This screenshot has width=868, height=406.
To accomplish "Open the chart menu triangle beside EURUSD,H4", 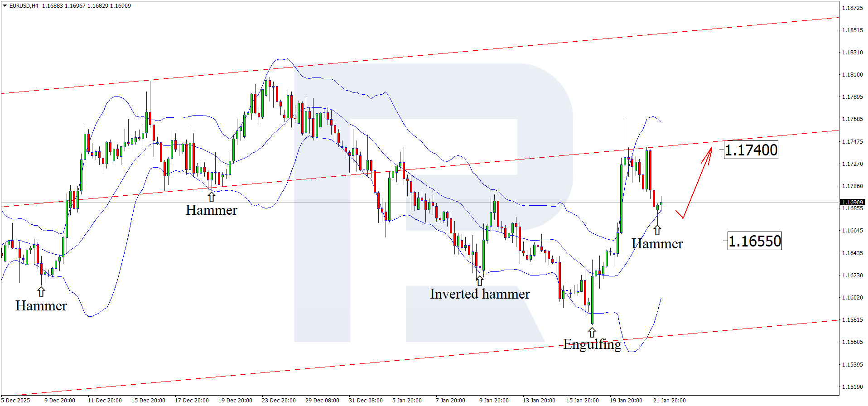I will pyautogui.click(x=5, y=6).
